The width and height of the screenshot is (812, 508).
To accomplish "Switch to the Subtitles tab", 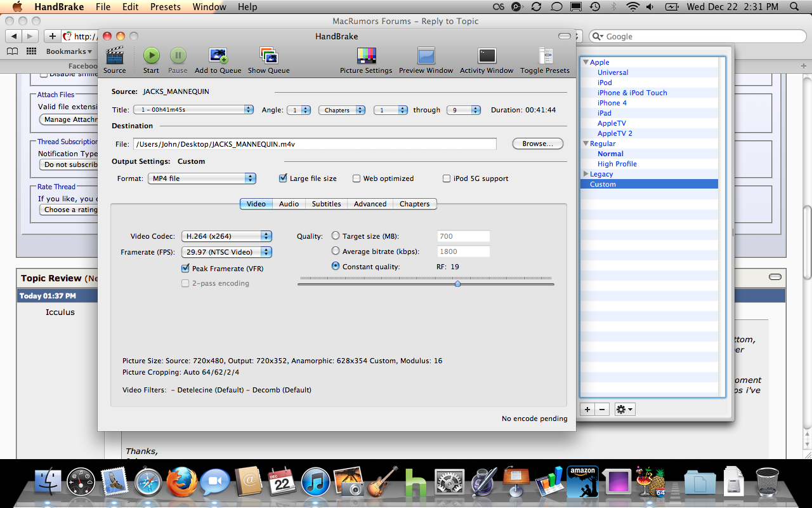I will pos(326,204).
